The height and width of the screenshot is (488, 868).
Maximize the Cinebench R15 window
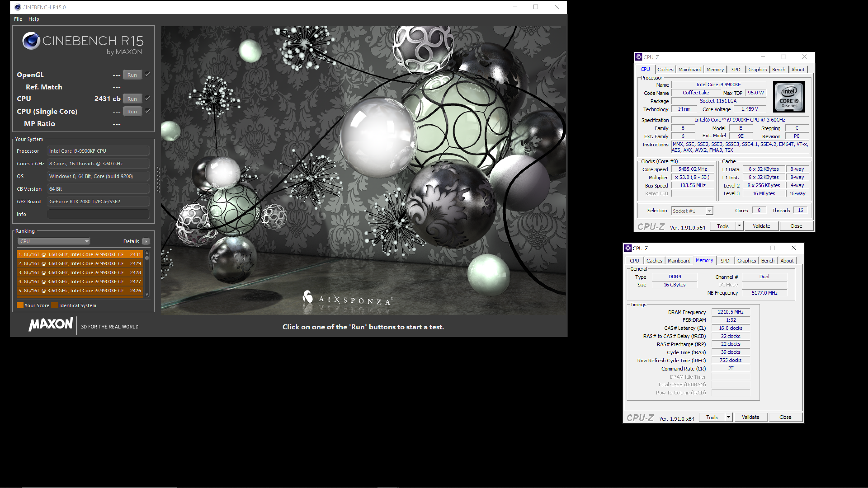point(536,7)
